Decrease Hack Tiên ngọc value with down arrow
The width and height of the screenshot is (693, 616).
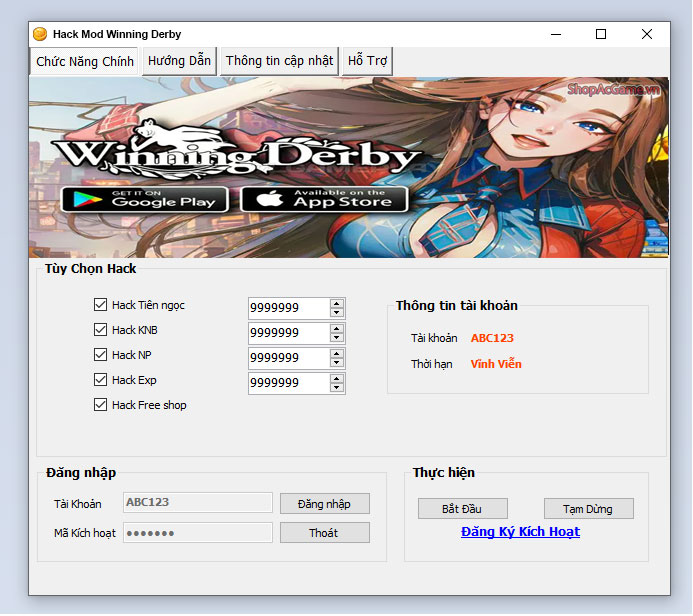coord(337,312)
